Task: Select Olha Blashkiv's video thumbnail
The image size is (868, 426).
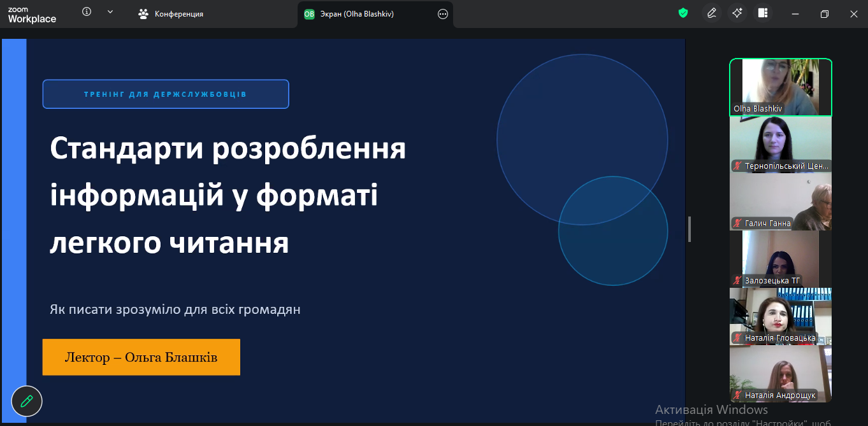Action: pyautogui.click(x=780, y=87)
